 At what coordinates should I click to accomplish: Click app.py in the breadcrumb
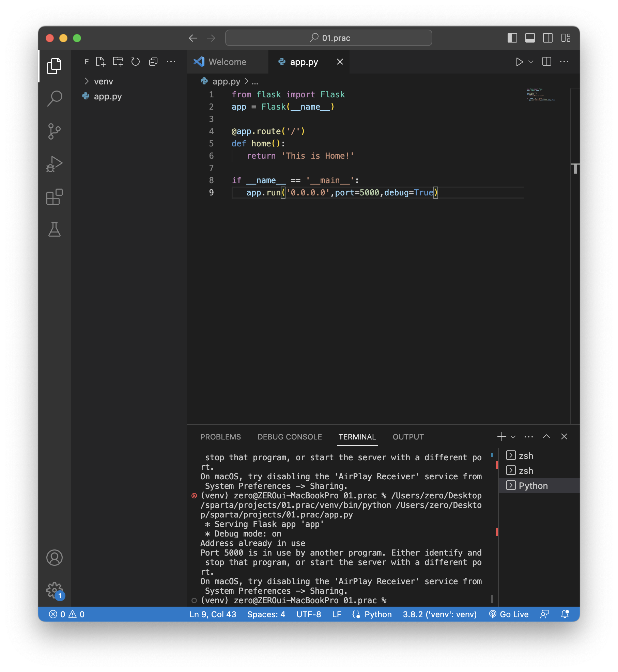coord(226,81)
